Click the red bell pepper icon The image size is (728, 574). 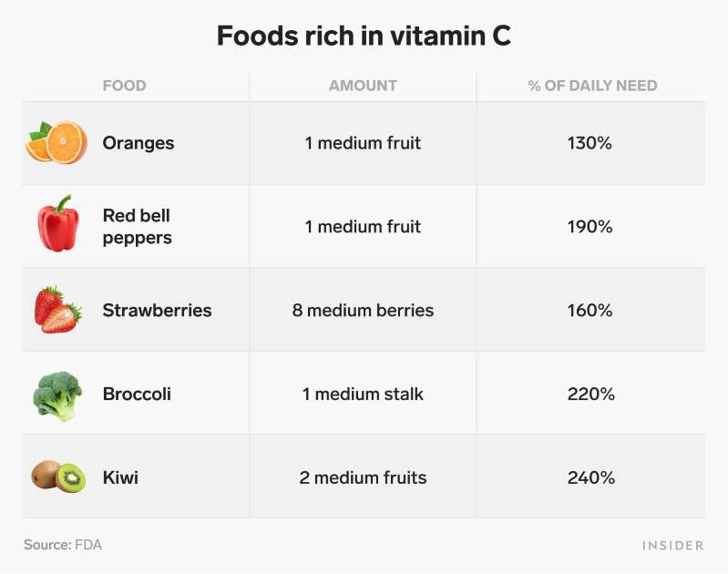(56, 224)
